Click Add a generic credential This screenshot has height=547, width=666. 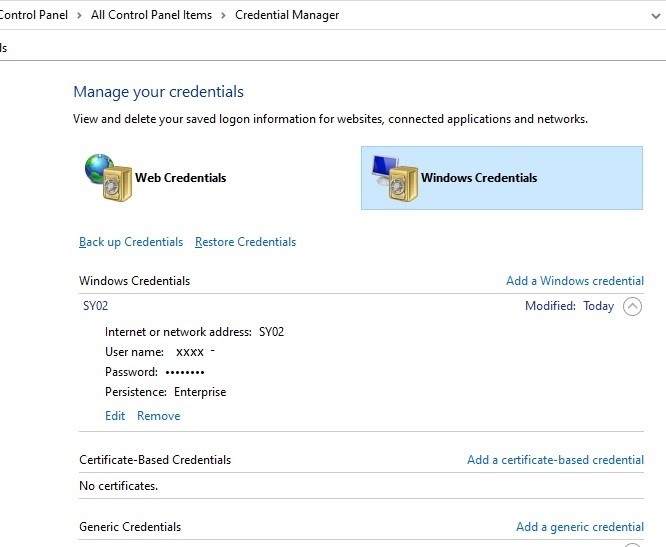click(x=579, y=527)
